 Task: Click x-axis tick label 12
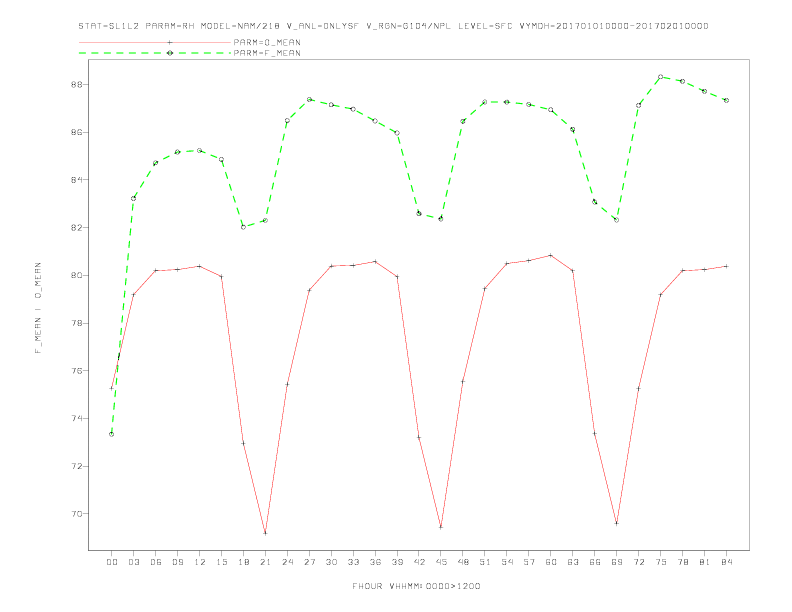tap(200, 562)
